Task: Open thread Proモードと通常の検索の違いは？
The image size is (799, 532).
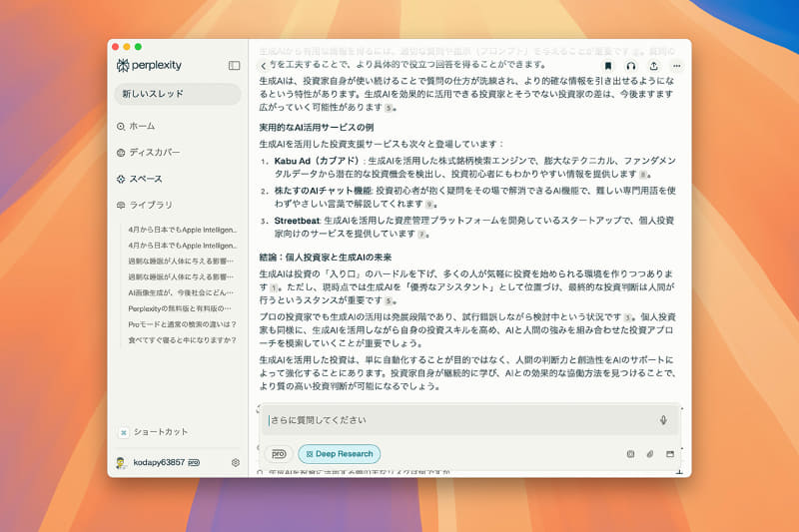Action: tap(183, 324)
